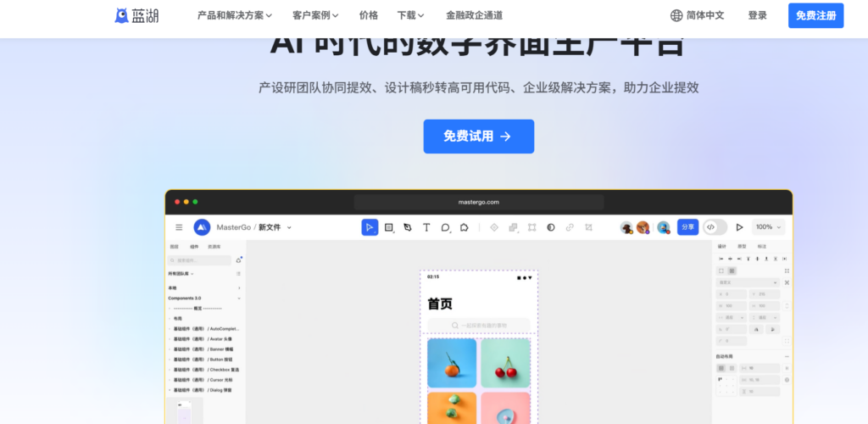Viewport: 868px width, 424px height.
Task: Open the 价格 page
Action: (x=369, y=15)
